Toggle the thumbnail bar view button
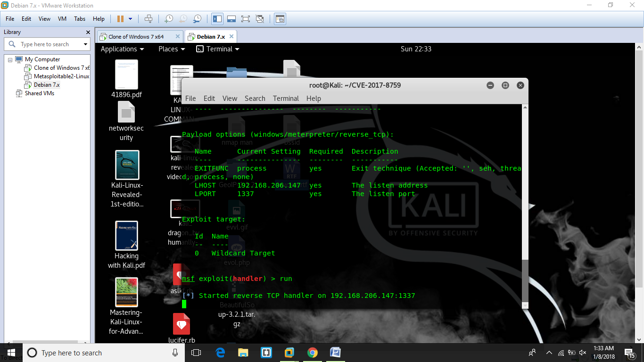 231,19
